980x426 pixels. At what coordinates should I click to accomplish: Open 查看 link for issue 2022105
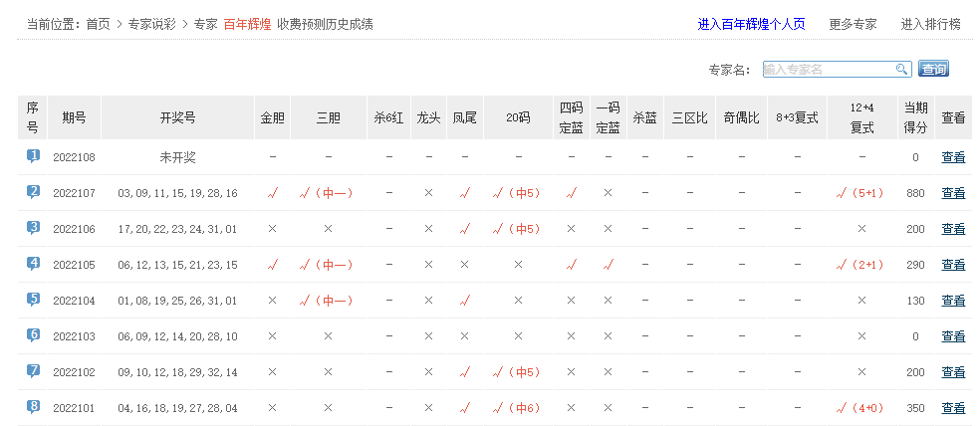click(953, 265)
